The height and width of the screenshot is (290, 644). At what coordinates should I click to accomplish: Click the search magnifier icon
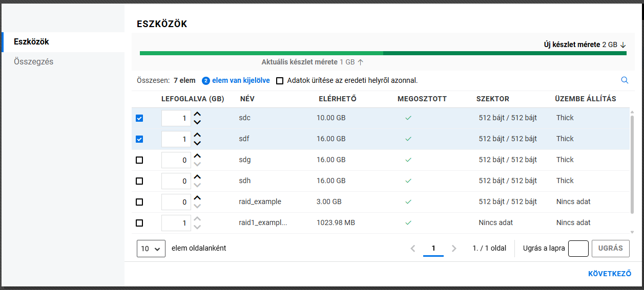(x=624, y=80)
